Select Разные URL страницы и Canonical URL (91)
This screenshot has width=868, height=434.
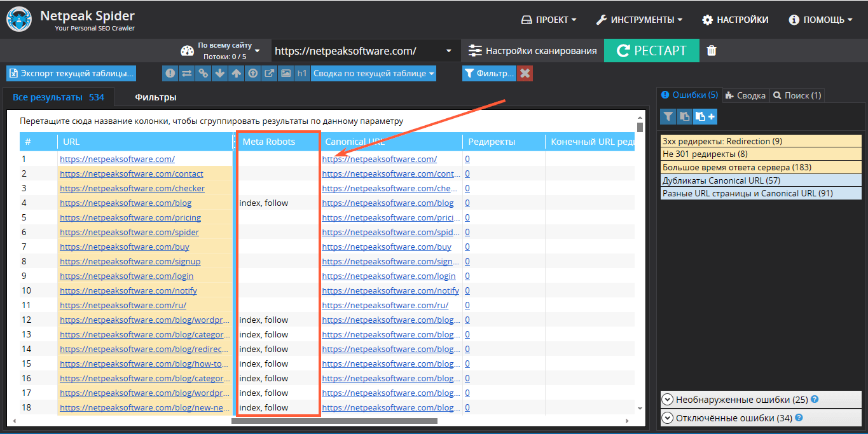click(x=761, y=194)
